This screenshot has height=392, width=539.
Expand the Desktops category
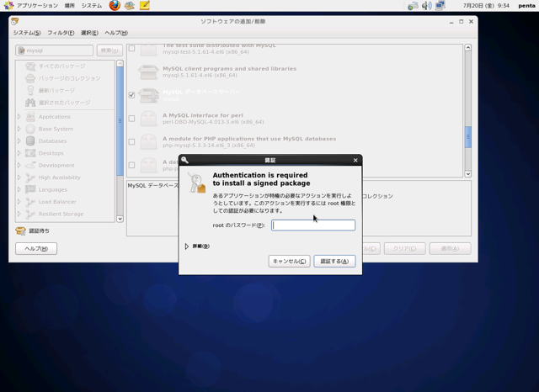(x=19, y=153)
